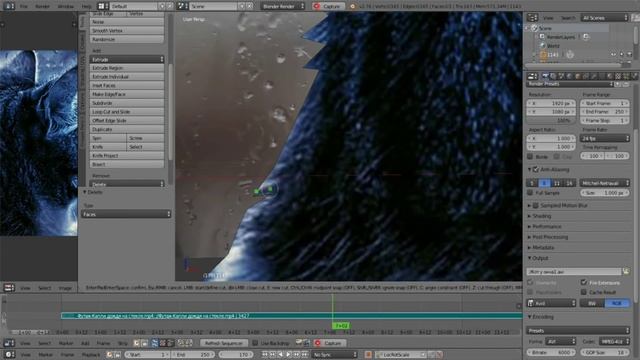
Task: Open the Default screen layout dropdown
Action: [134, 6]
